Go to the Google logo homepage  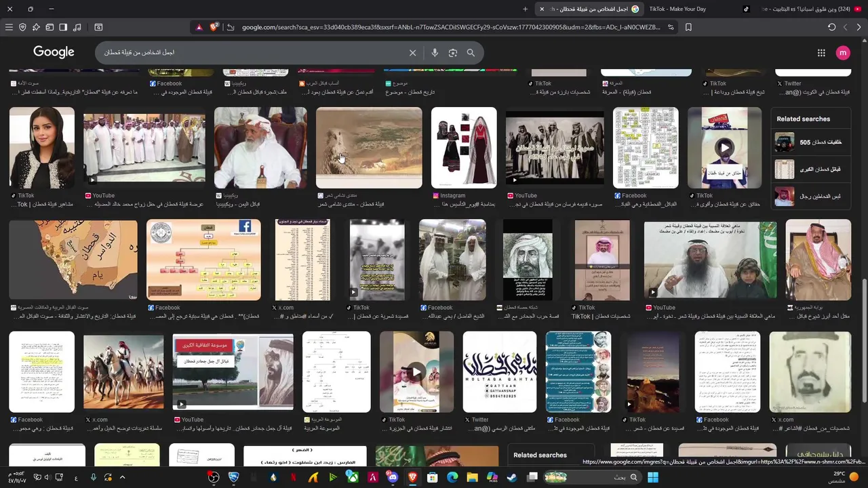54,52
